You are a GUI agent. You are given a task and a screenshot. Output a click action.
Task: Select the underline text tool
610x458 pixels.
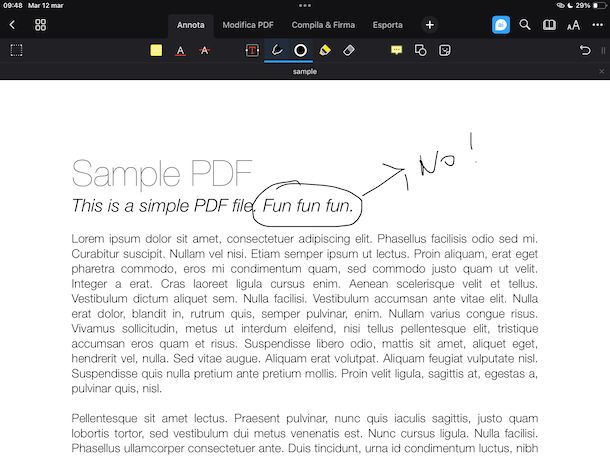coord(180,51)
